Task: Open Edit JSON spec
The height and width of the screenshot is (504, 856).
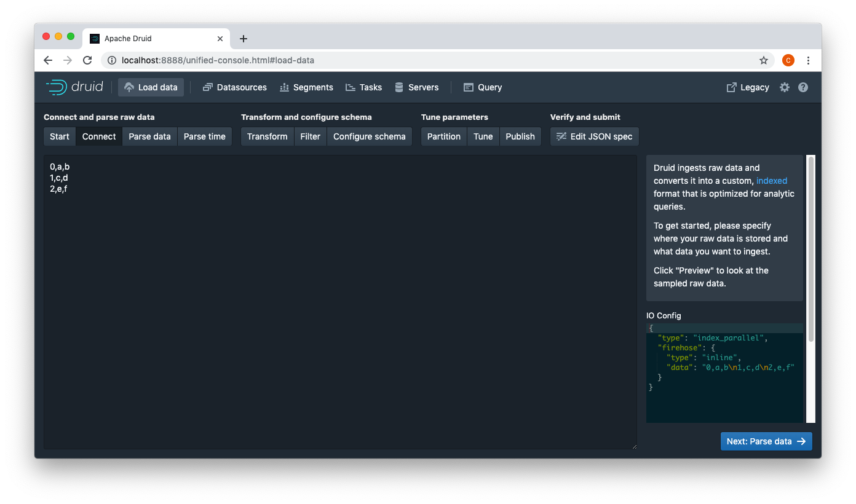Action: [595, 136]
